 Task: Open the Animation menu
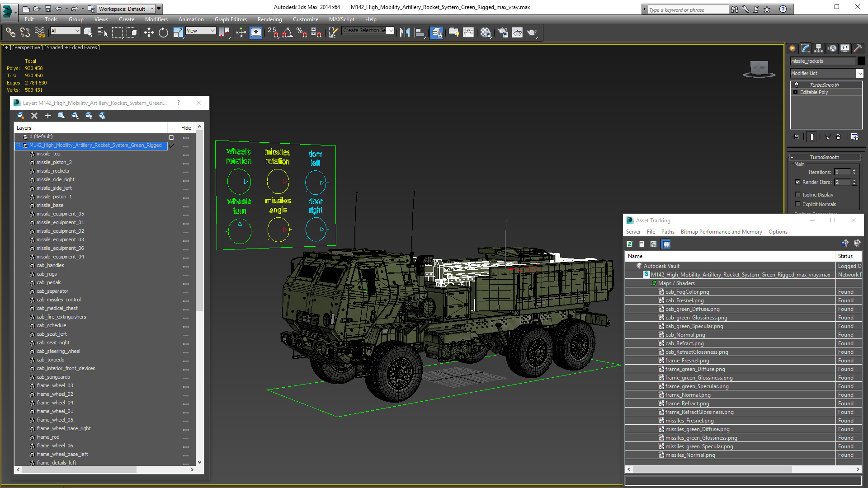coord(191,19)
